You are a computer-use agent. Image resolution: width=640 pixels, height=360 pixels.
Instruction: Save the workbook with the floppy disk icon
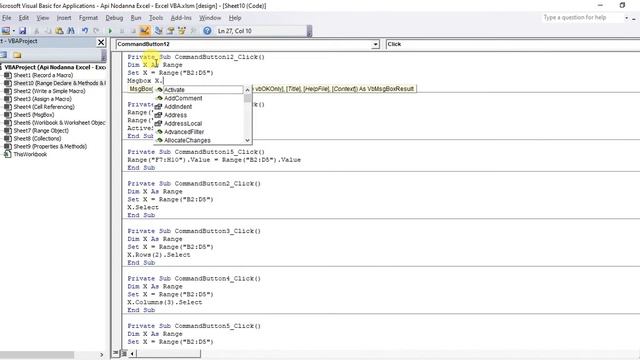click(x=22, y=31)
